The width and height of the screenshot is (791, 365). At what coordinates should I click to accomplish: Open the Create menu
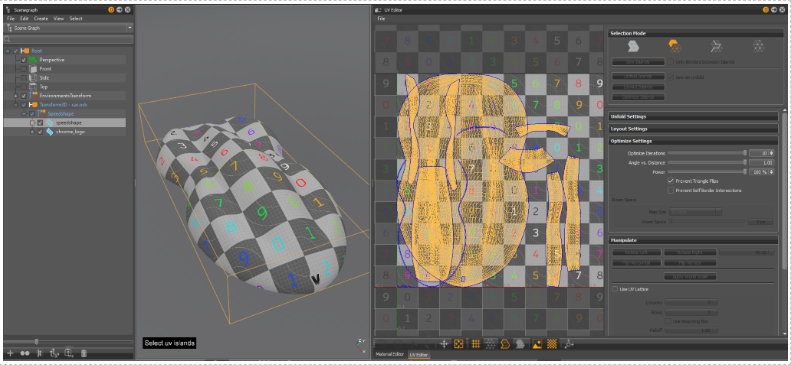(41, 19)
